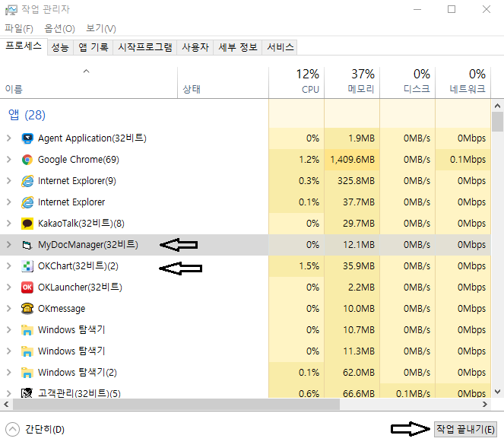Select the OKChart(32비트)(2) row name

point(78,266)
